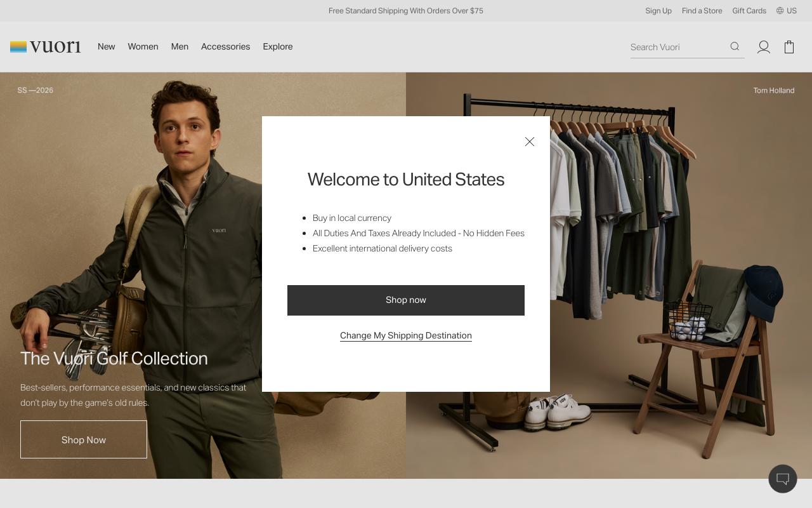
Task: Click the Best-sellers, performance essentials description
Action: click(x=133, y=395)
